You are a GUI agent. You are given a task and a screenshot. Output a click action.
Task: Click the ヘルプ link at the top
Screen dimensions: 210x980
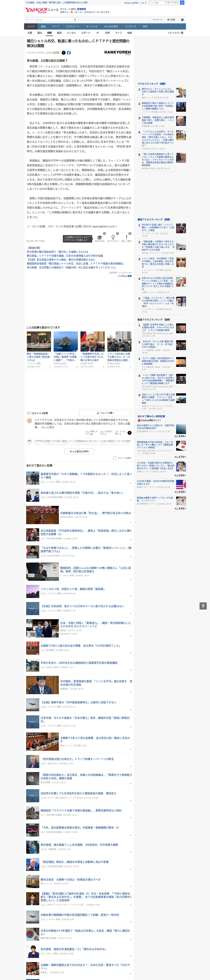click(x=143, y=3)
